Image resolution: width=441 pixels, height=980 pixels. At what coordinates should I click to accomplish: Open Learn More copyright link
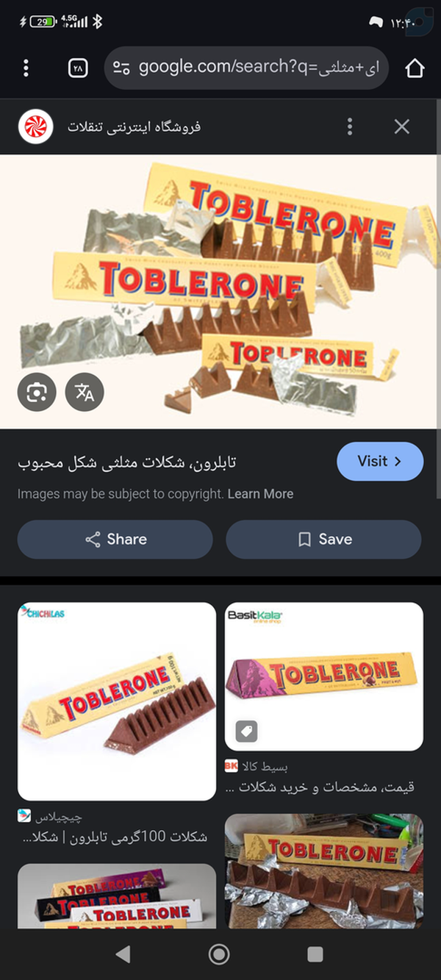point(260,494)
